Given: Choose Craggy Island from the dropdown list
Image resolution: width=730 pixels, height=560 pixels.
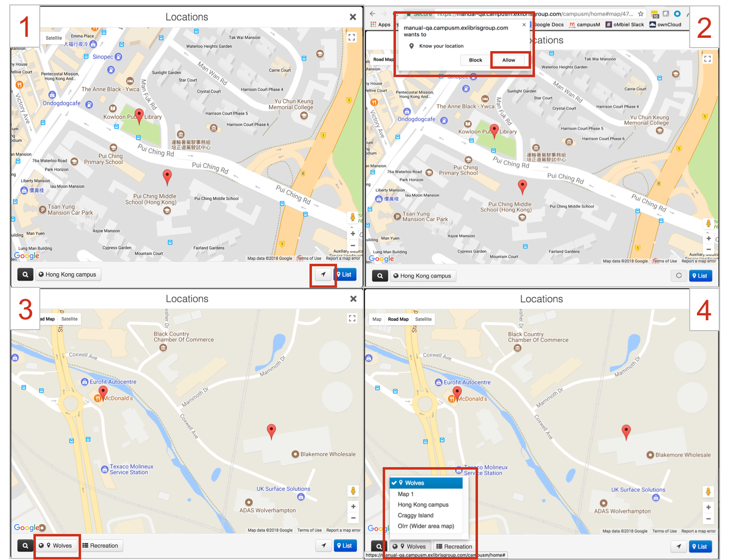Looking at the screenshot, I should pos(426,516).
